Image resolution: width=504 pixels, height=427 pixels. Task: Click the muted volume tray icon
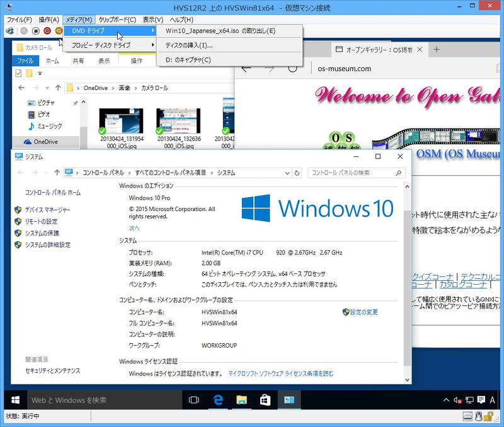coord(457,400)
